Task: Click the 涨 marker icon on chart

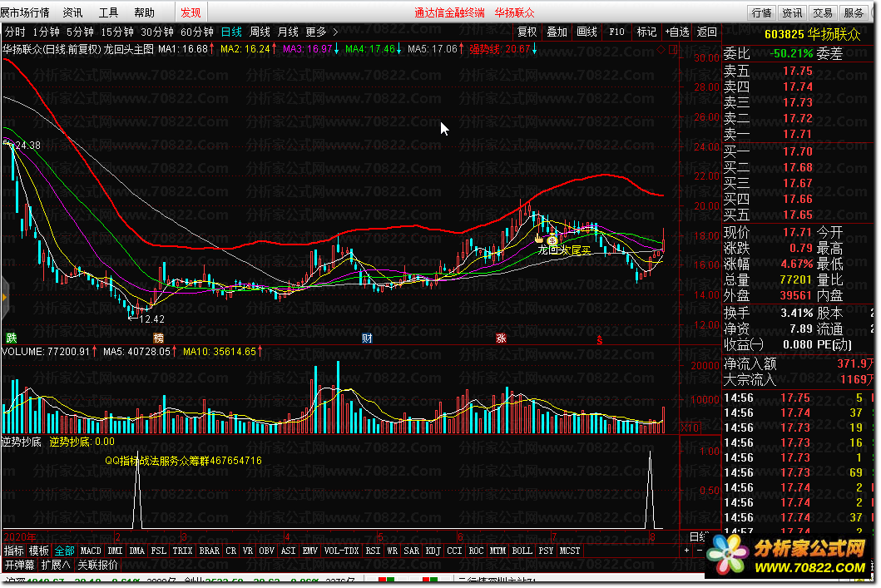Action: 501,338
